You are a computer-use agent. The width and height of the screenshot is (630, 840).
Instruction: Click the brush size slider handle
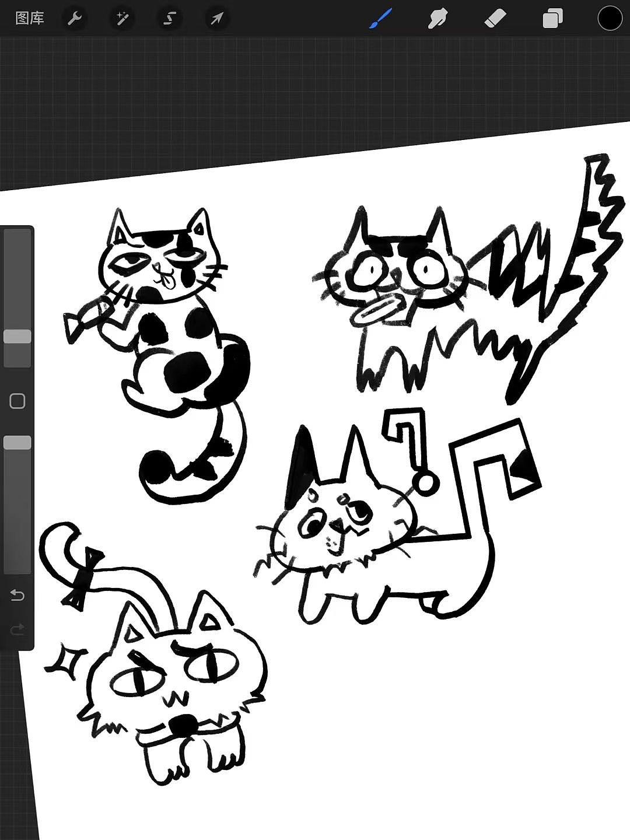[17, 336]
